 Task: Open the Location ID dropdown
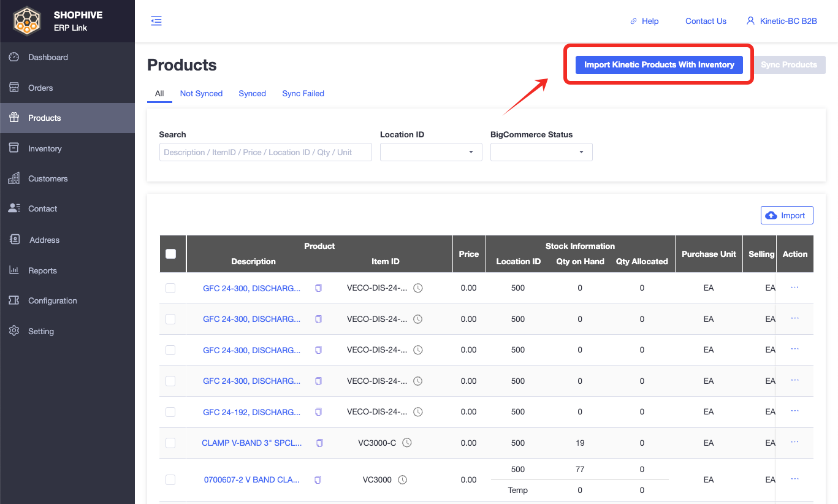(x=431, y=152)
